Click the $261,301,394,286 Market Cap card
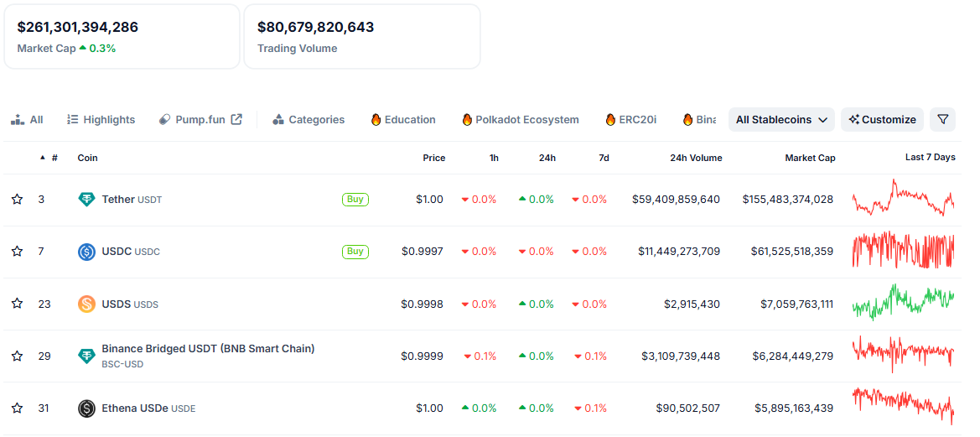The image size is (980, 437). click(x=122, y=36)
